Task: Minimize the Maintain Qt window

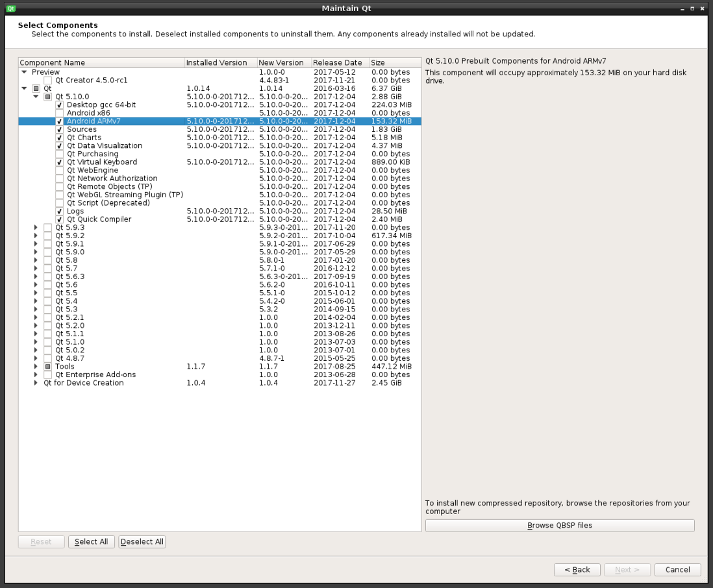Action: tap(682, 8)
